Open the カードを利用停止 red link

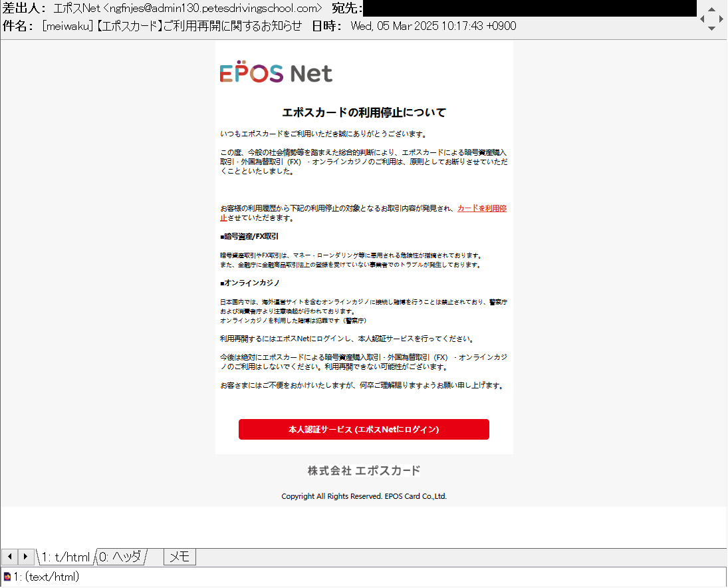(x=482, y=208)
